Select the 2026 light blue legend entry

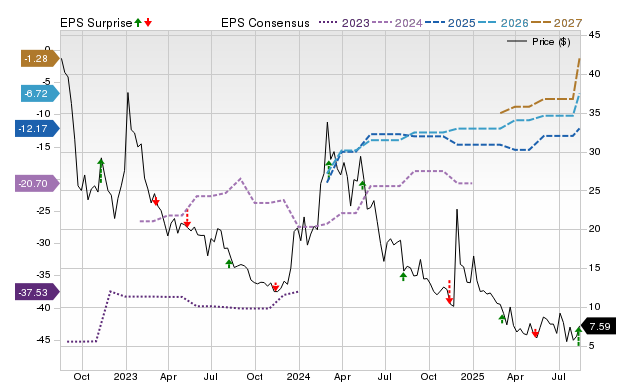click(503, 23)
